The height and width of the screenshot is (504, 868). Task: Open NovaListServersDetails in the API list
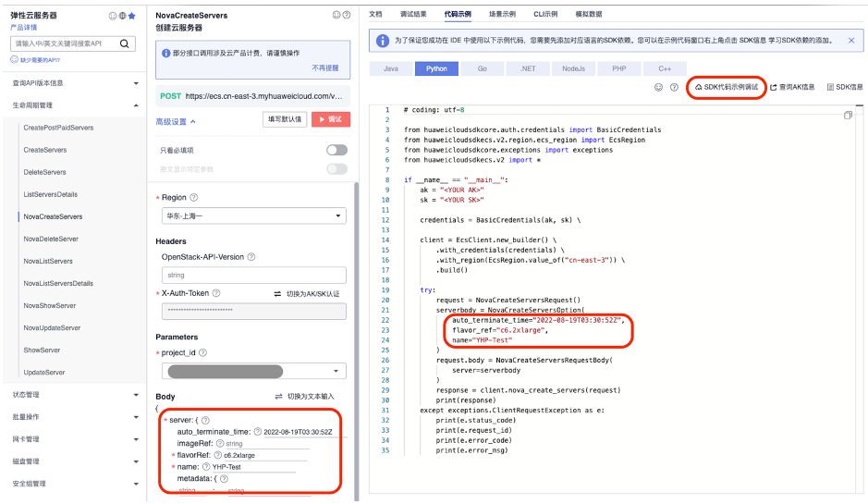coord(58,284)
